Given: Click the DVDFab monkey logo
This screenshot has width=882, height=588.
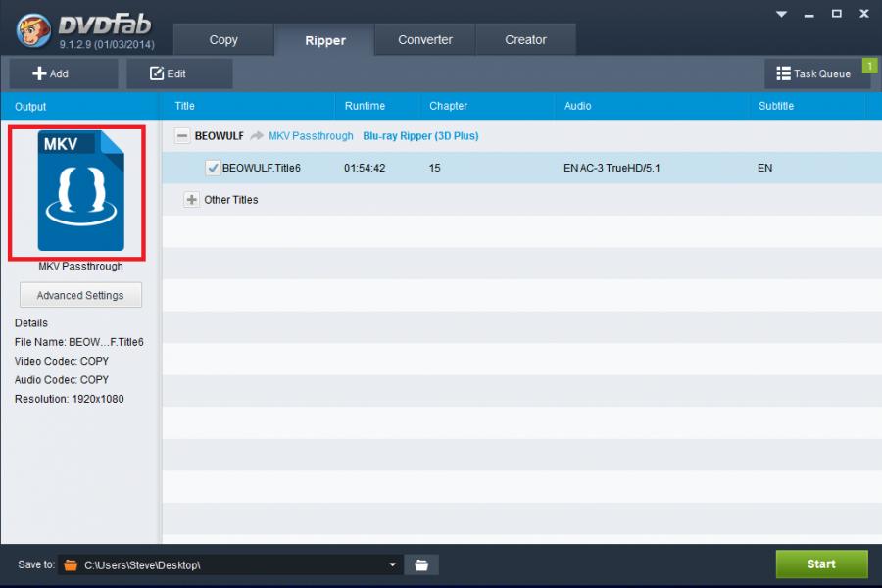Looking at the screenshot, I should point(34,29).
